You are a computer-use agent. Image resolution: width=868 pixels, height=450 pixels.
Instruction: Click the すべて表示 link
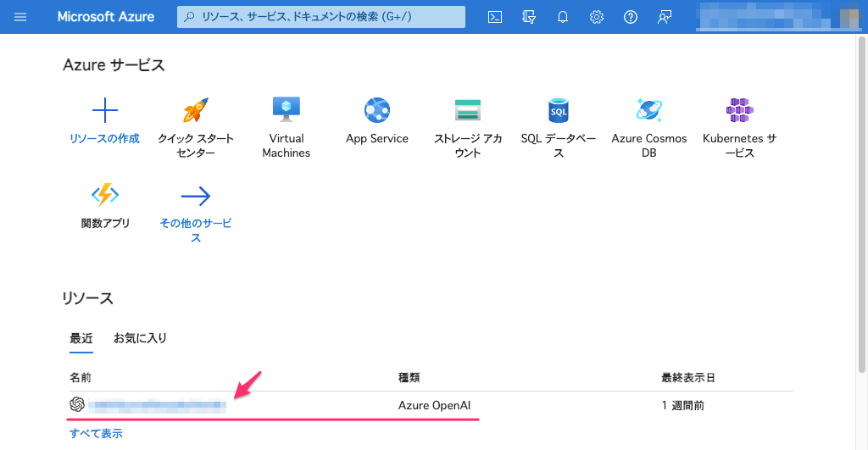(x=96, y=433)
